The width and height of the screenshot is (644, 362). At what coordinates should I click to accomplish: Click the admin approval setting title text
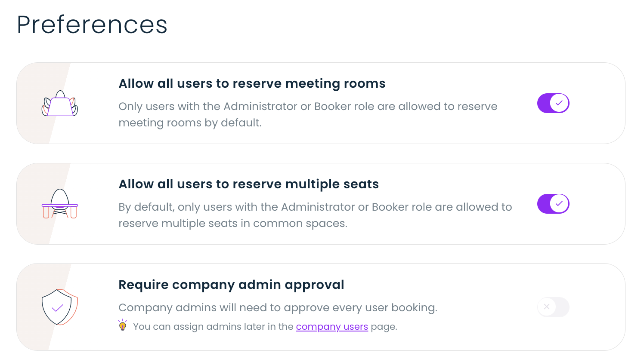[x=231, y=285]
